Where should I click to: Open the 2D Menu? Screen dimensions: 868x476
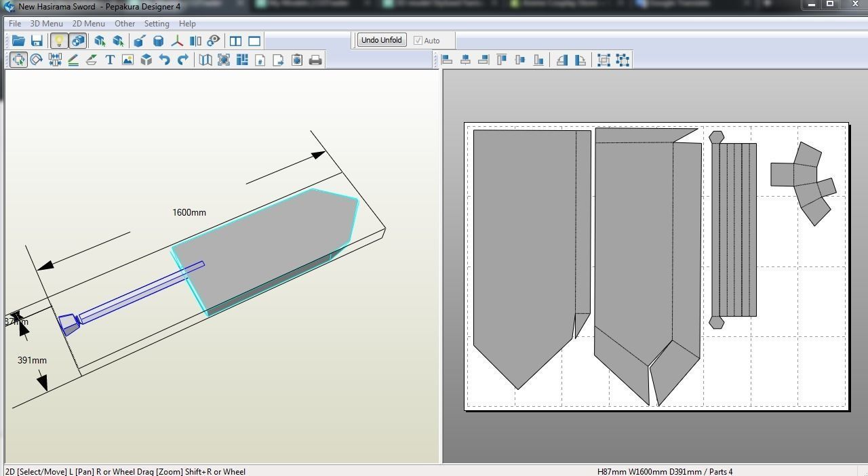(x=89, y=23)
